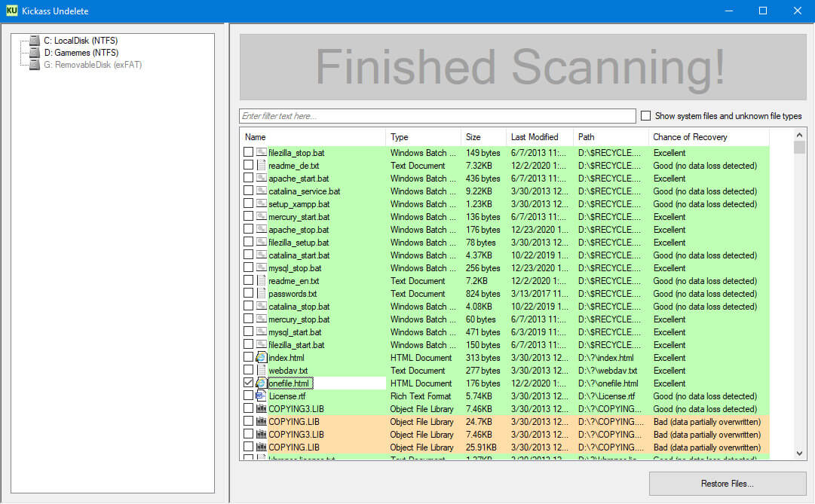Click the HTML browser icon of index.html
The width and height of the screenshot is (815, 504).
coord(262,358)
